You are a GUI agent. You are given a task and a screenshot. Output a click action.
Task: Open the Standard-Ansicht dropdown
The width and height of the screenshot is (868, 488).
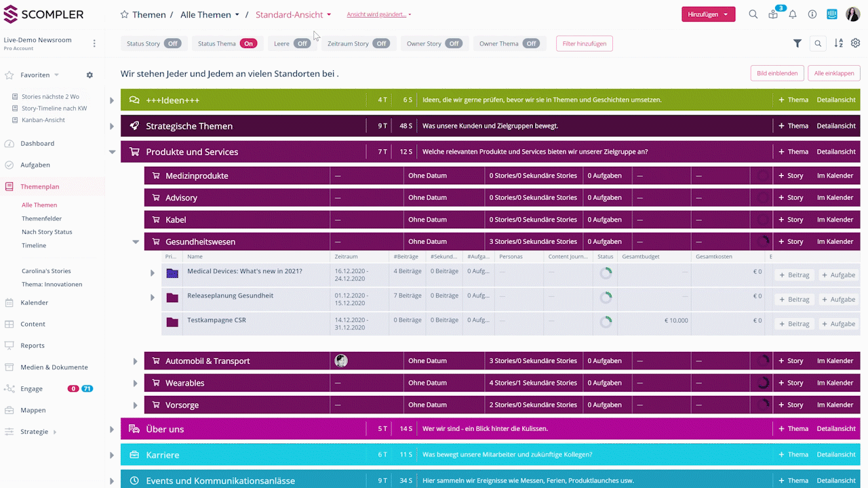click(x=294, y=15)
